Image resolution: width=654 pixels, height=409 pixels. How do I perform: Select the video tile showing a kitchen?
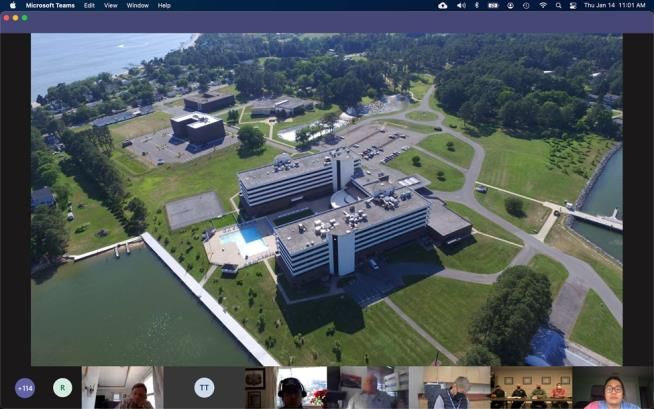450,388
